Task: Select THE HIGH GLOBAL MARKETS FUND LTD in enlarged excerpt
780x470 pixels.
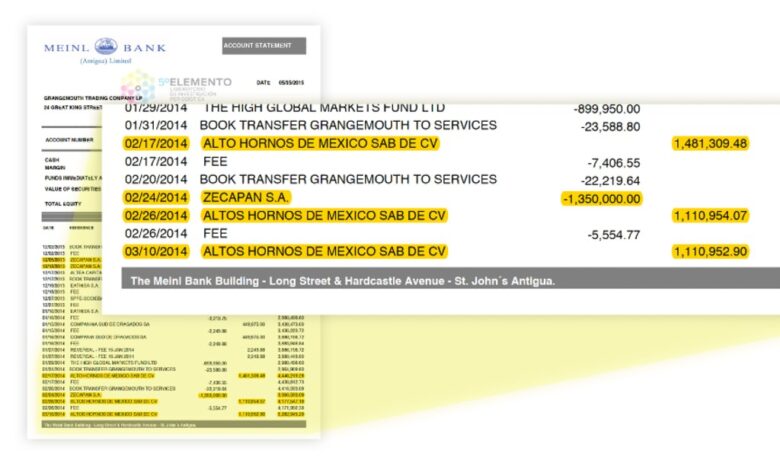Action: [x=324, y=108]
